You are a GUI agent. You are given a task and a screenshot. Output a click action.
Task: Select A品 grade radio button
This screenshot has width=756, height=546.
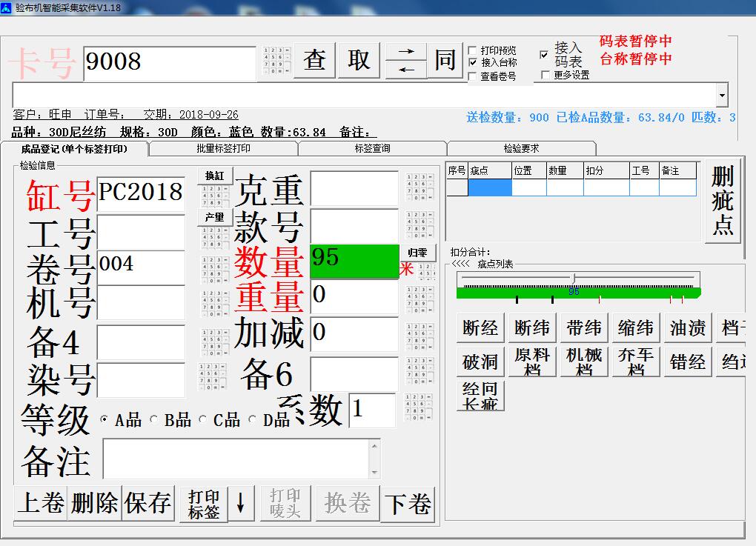pyautogui.click(x=105, y=419)
